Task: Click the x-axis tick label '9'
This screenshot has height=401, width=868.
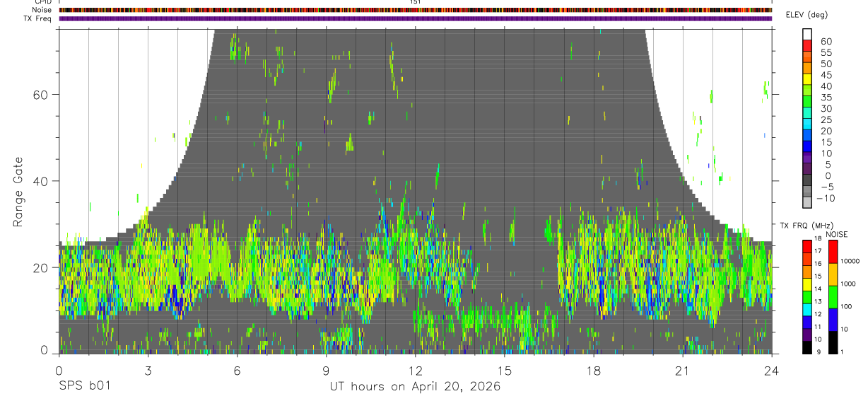Action: (x=326, y=371)
